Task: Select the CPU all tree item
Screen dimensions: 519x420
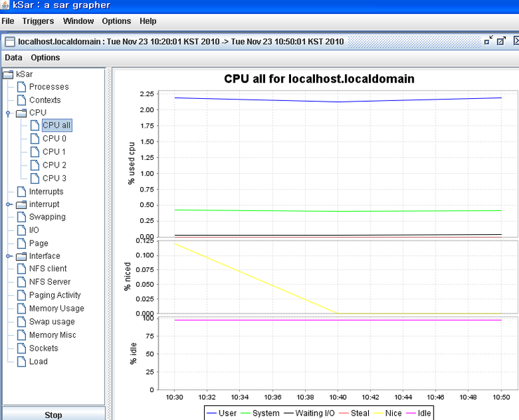Action: [x=57, y=126]
